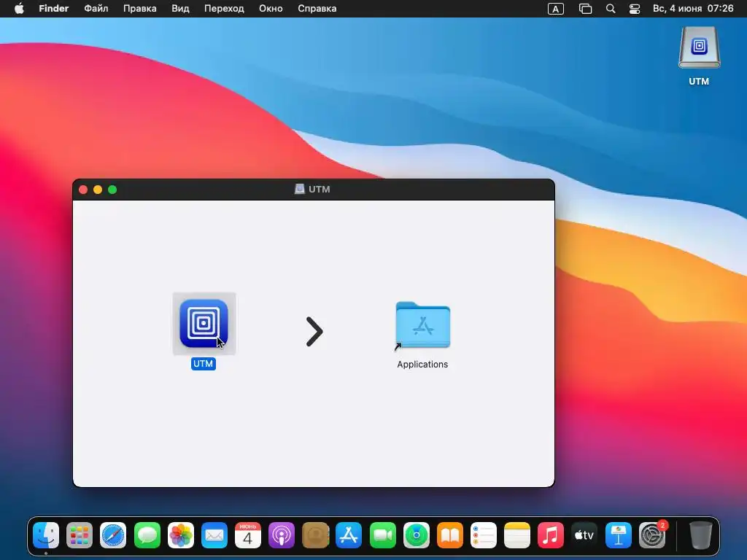Select the UTM disk volume on desktop
Viewport: 747px width, 560px height.
pyautogui.click(x=699, y=47)
